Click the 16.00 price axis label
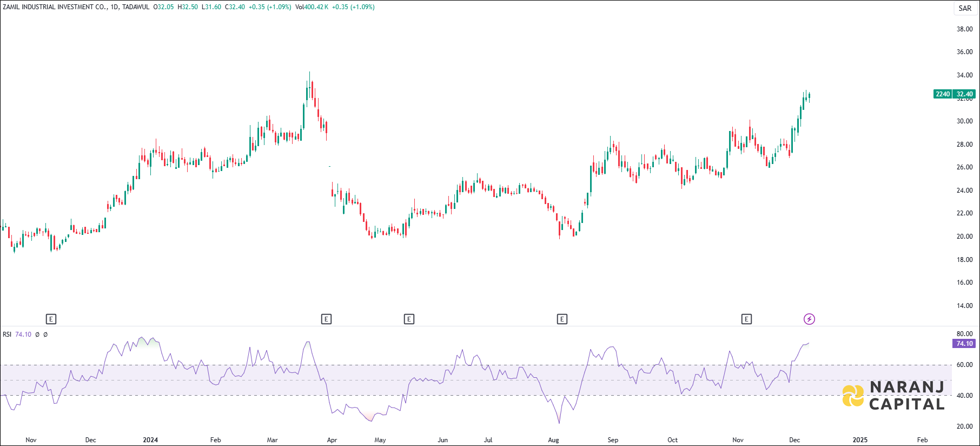This screenshot has height=446, width=980. click(x=964, y=283)
